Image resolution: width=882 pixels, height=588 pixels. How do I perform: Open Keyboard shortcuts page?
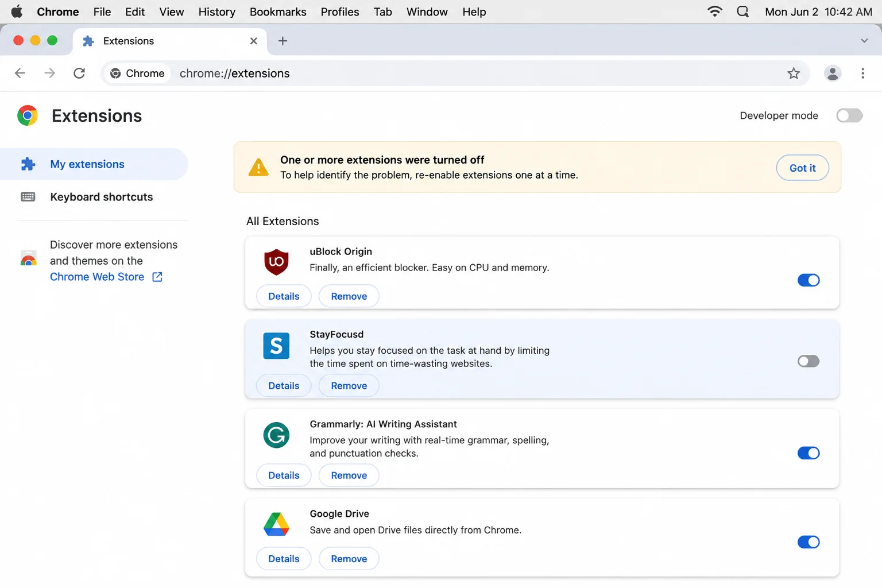tap(94, 197)
